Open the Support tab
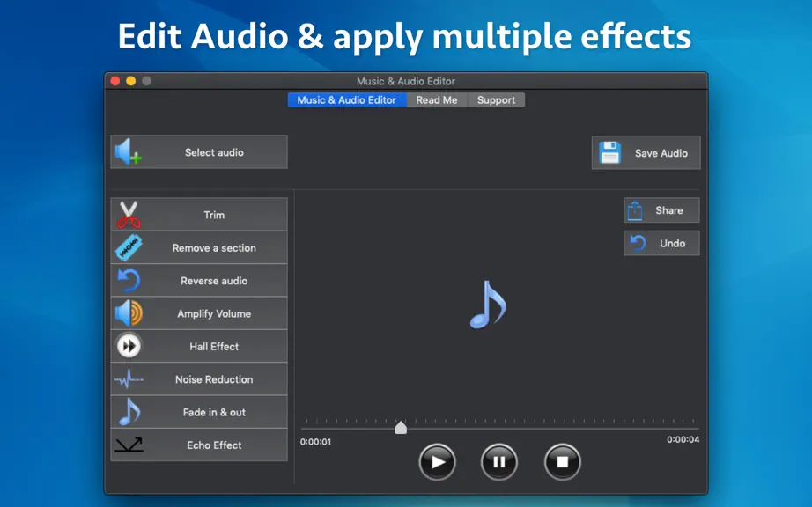812x507 pixels. pyautogui.click(x=496, y=99)
